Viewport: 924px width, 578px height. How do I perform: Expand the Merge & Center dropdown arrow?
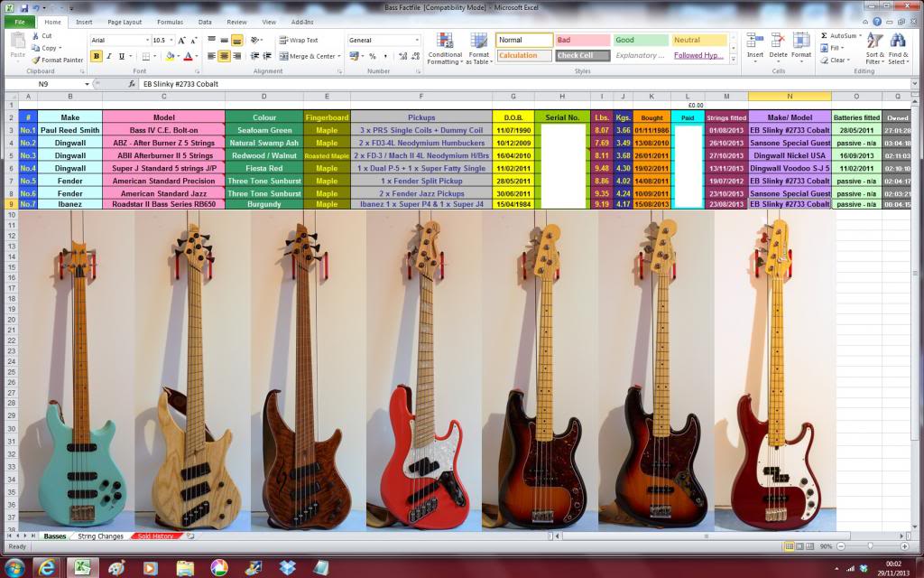pyautogui.click(x=339, y=56)
